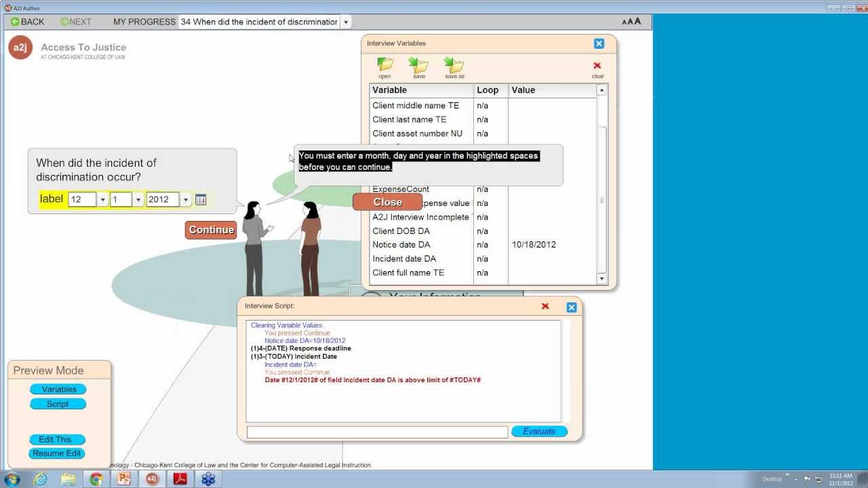Click the Loop column header
Viewport: 868px width, 488px height.
point(491,90)
